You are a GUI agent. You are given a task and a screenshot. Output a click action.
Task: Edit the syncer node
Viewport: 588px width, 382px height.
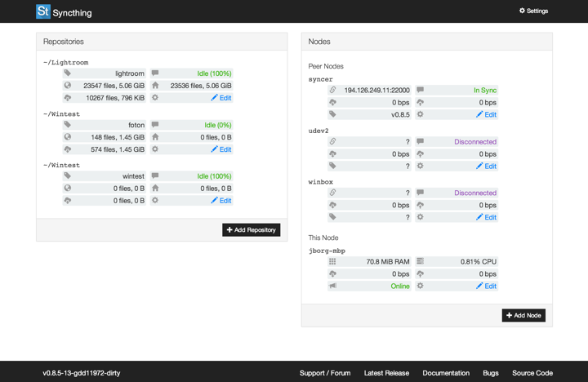486,114
